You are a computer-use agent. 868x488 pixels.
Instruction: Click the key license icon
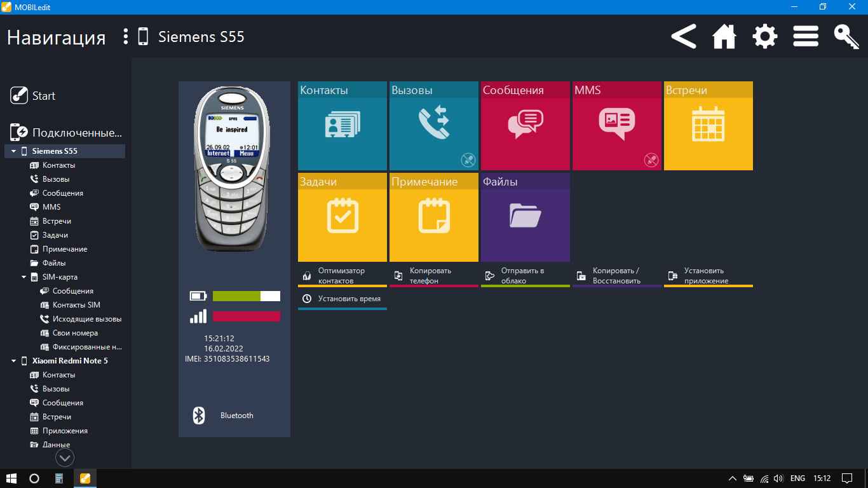846,37
